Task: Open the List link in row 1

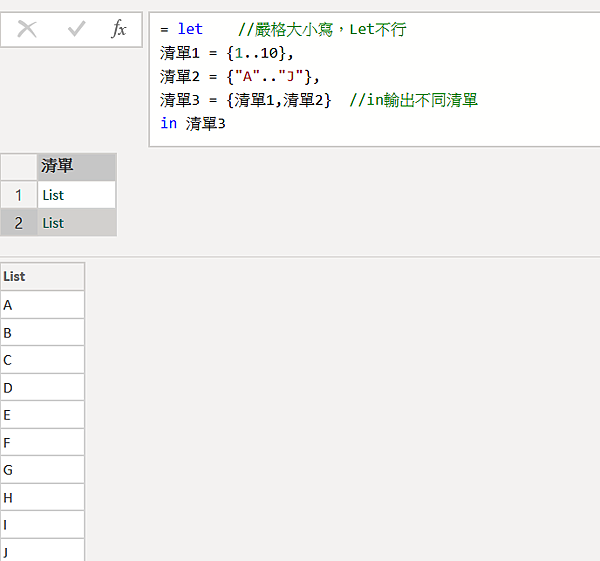Action: click(53, 195)
